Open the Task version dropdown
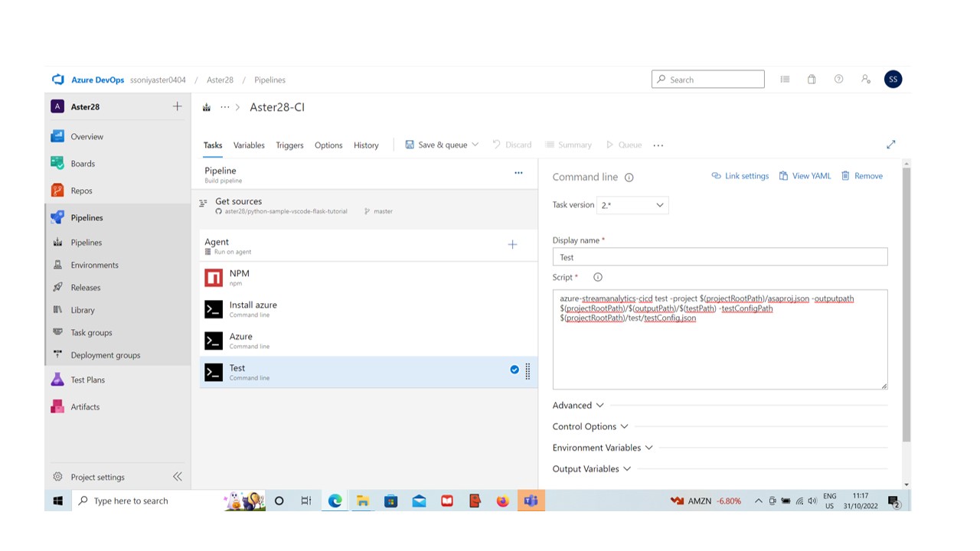This screenshot has height=551, width=980. point(632,205)
